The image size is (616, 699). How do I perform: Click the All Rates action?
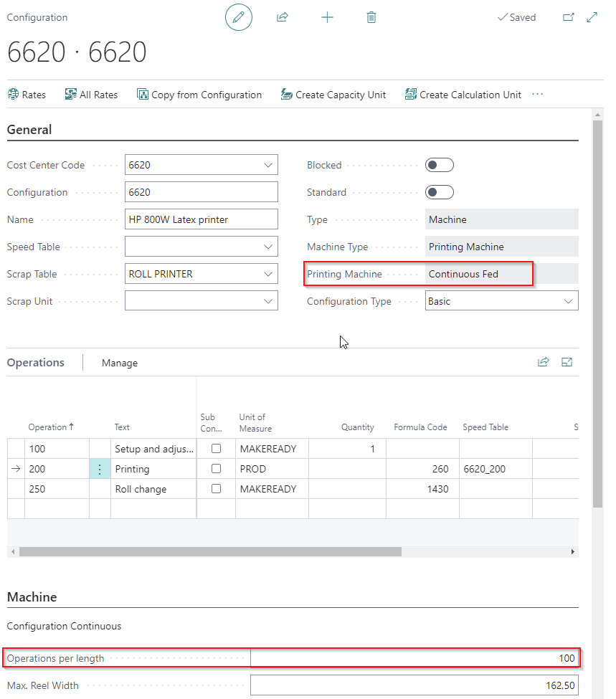tap(91, 94)
